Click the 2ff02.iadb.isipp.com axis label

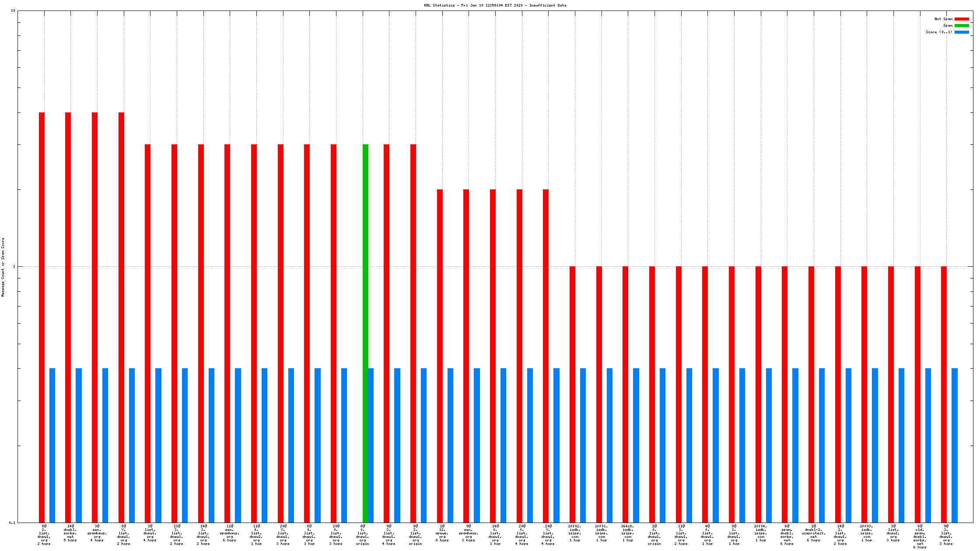point(575,533)
